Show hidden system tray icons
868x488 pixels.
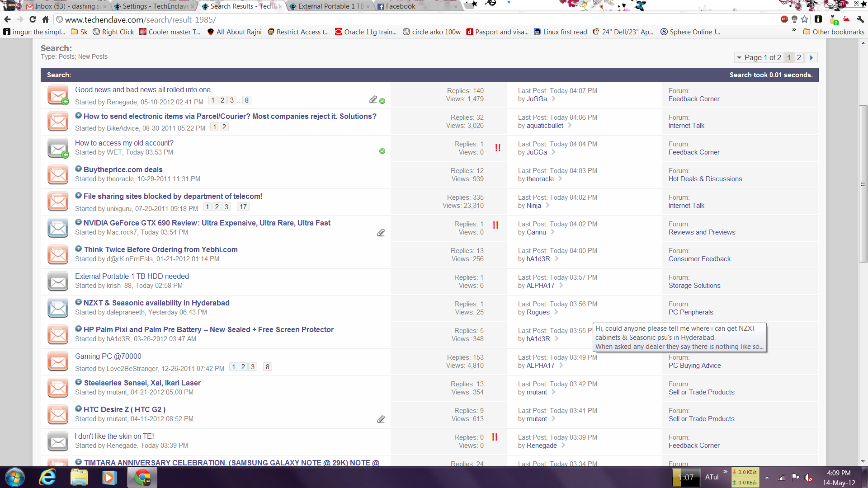pos(767,478)
